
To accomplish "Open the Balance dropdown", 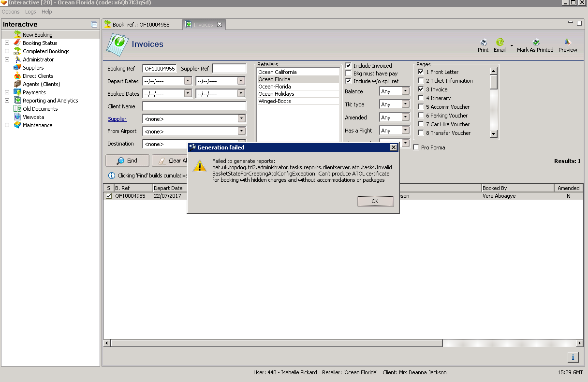I will [405, 91].
